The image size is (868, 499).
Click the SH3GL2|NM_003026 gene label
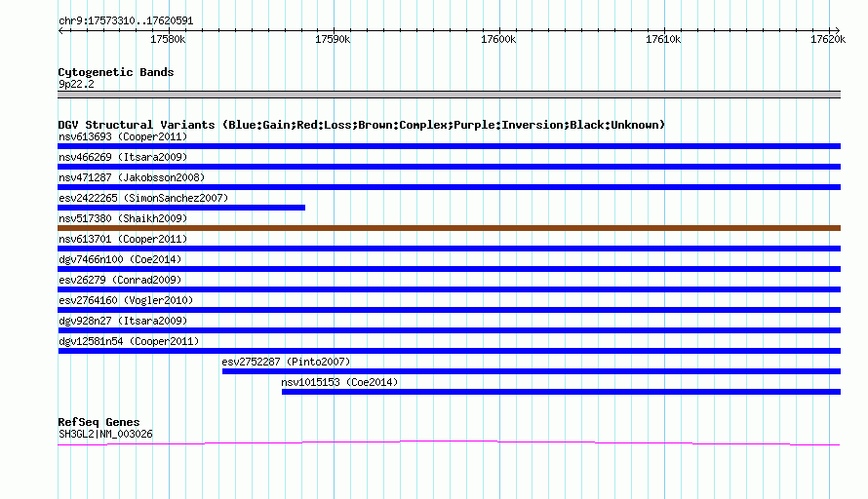105,435
